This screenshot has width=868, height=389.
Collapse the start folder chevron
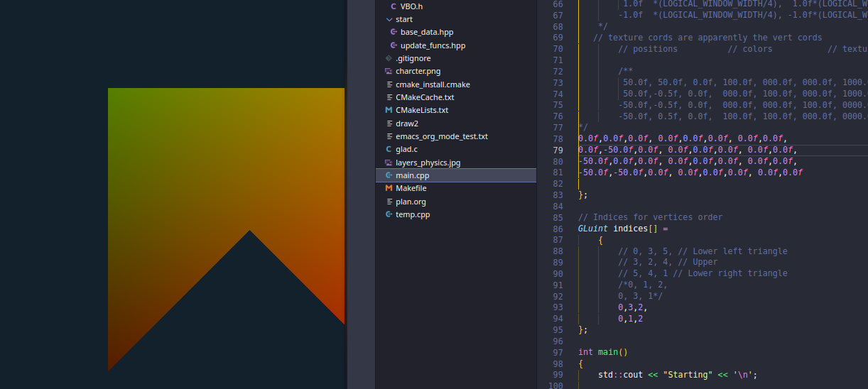[389, 19]
